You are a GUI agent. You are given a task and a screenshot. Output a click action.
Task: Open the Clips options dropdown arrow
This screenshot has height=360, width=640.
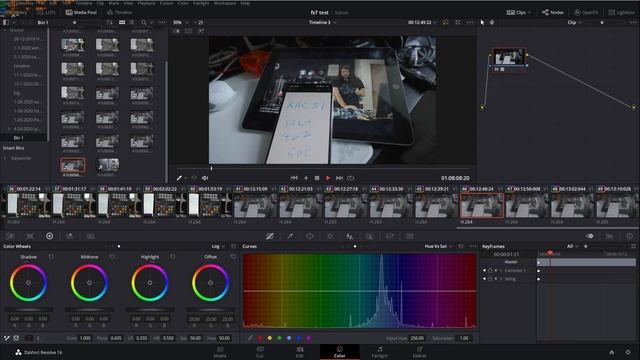tap(529, 12)
